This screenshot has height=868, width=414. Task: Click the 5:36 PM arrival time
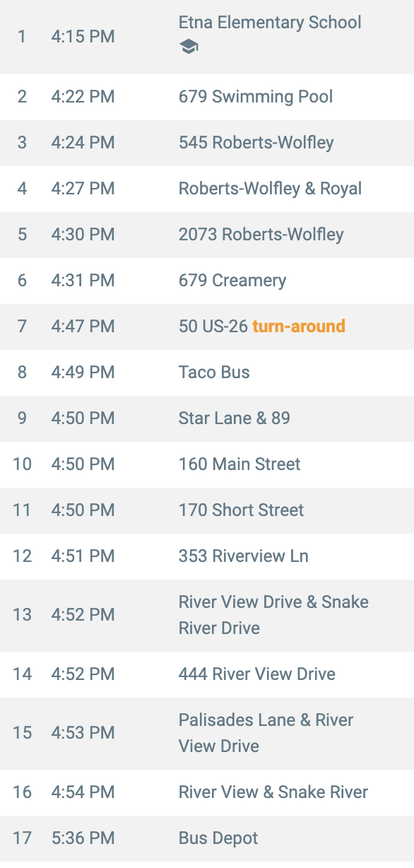tap(83, 838)
